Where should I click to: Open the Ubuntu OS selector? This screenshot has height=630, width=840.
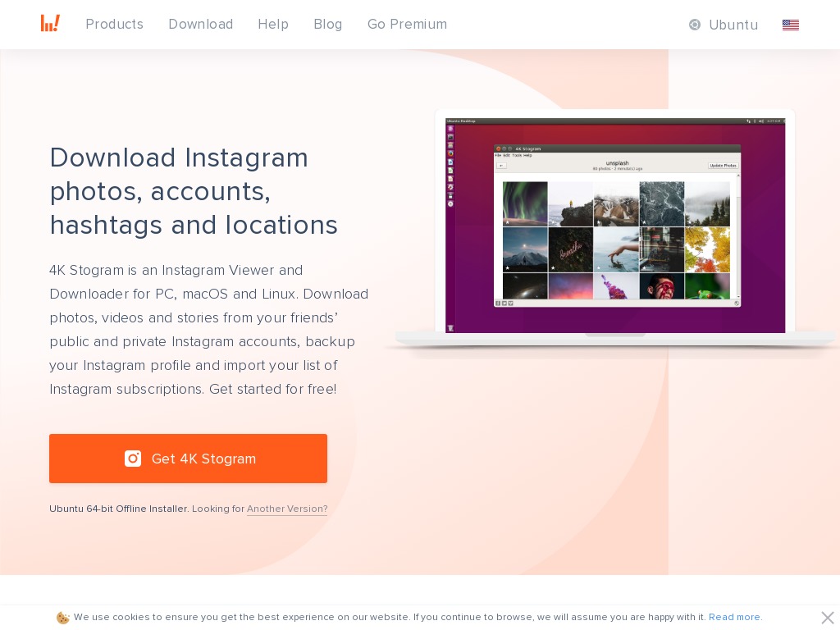pos(724,25)
